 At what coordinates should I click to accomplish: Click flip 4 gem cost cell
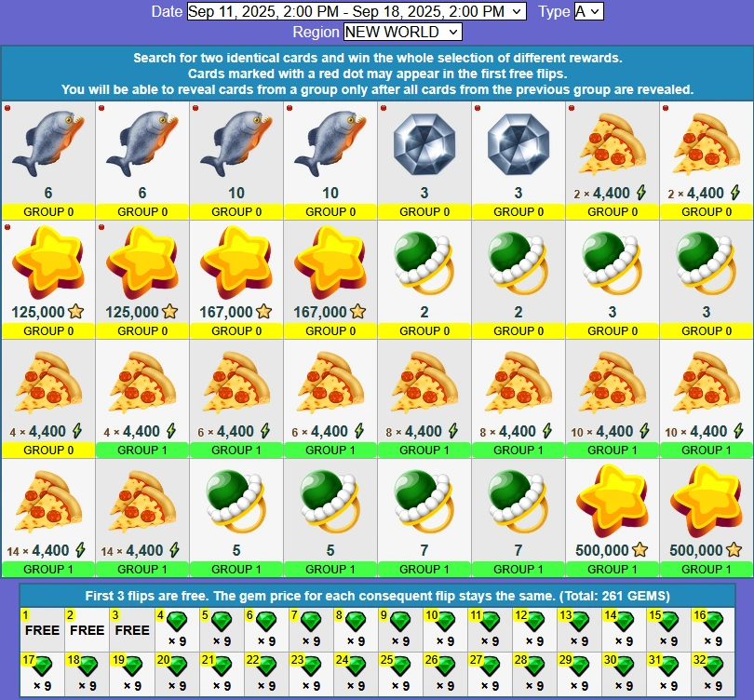(x=177, y=630)
